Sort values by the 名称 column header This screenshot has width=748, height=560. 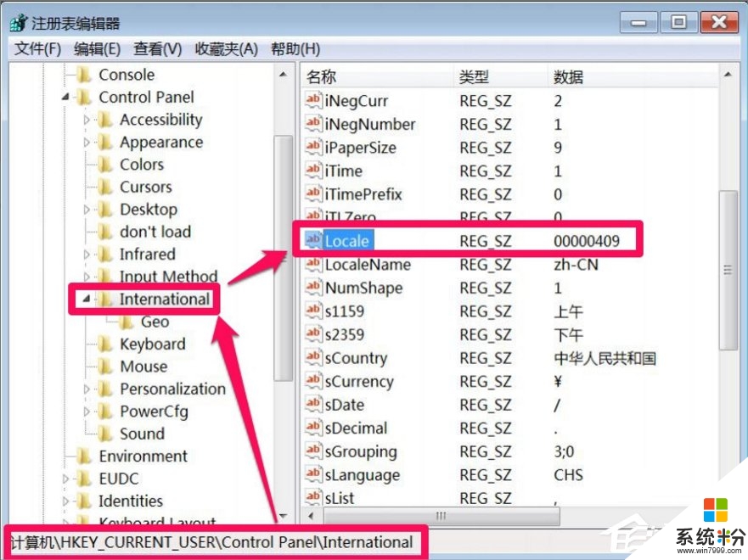coord(323,77)
